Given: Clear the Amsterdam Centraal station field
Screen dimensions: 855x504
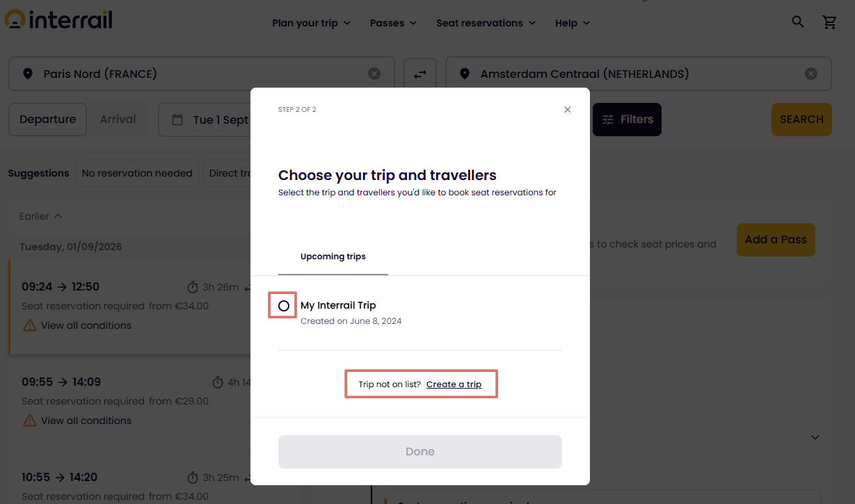Looking at the screenshot, I should click(x=811, y=74).
